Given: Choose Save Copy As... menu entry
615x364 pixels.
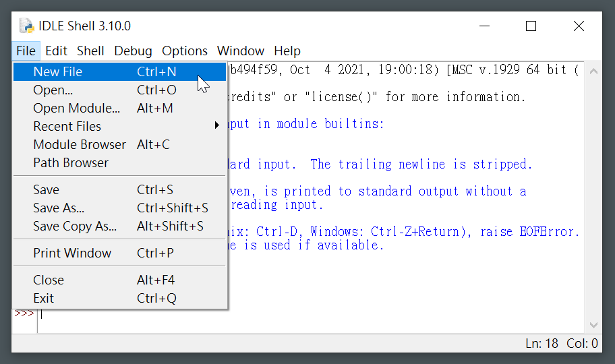Looking at the screenshot, I should (x=119, y=226).
